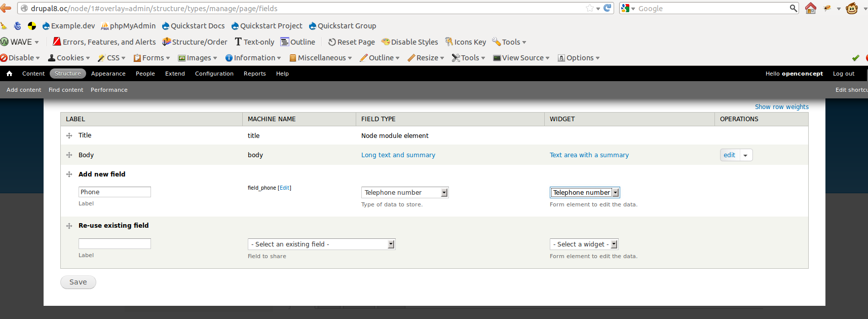Open Web Developer Disable menu
The image size is (868, 319).
[20, 58]
